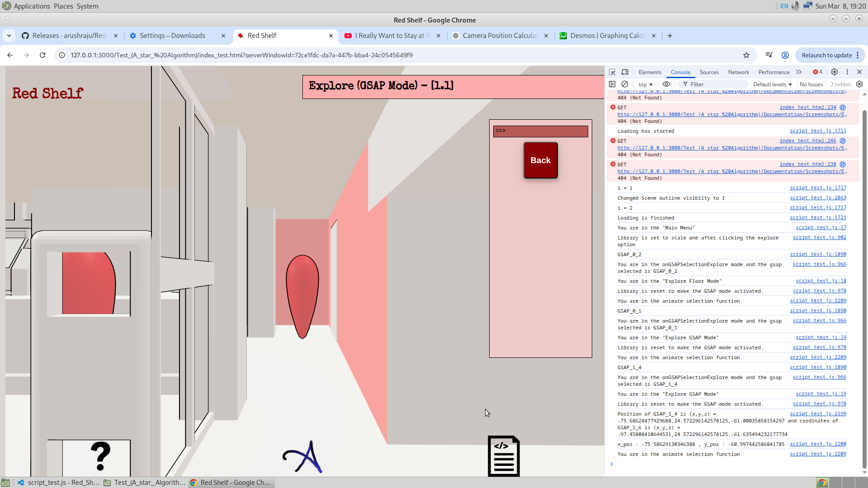Open the top JavaScript context dropdown
This screenshot has width=868, height=488.
click(x=645, y=84)
